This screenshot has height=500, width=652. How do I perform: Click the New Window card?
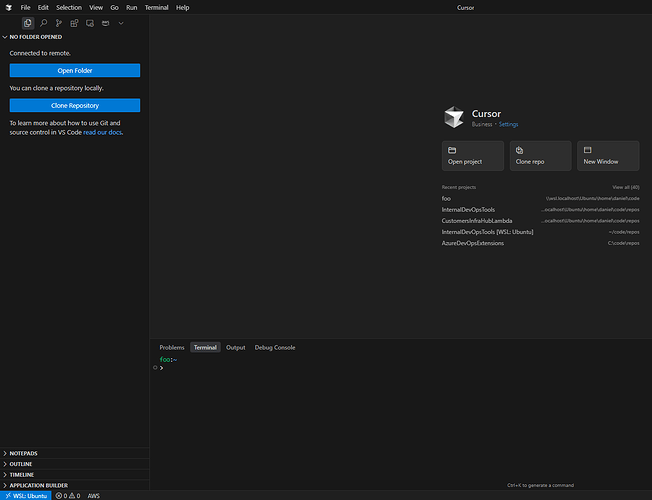tap(608, 156)
